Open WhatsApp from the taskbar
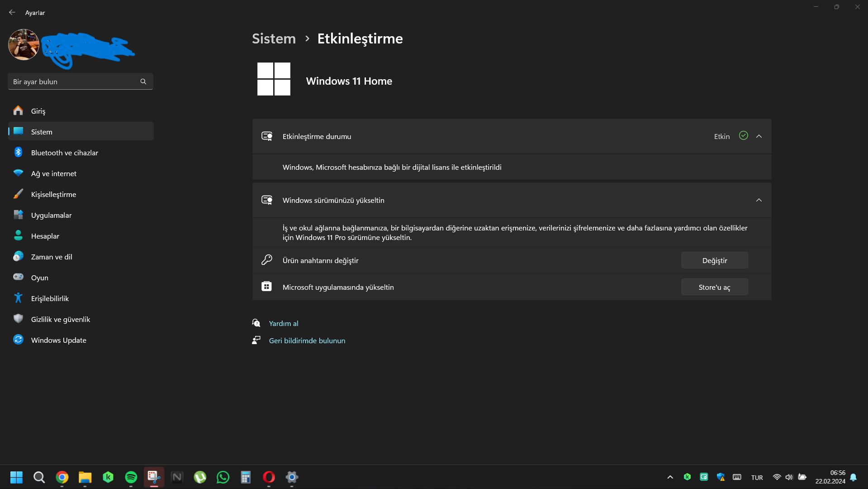This screenshot has width=868, height=489. click(x=223, y=477)
